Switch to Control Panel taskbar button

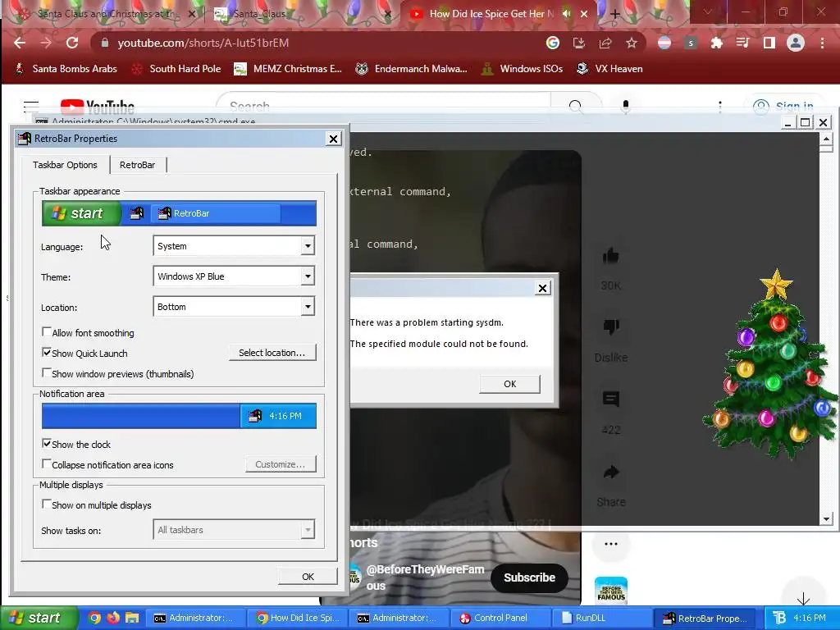coord(501,618)
